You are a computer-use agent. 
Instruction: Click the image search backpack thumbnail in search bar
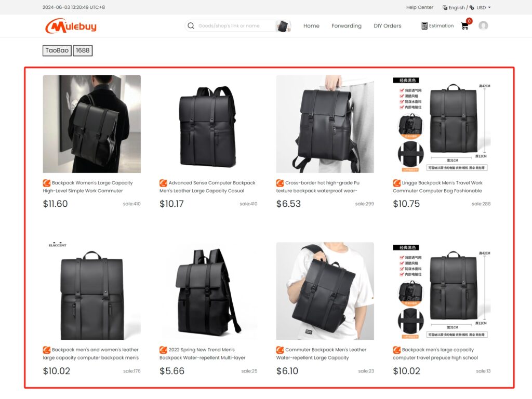tap(283, 26)
